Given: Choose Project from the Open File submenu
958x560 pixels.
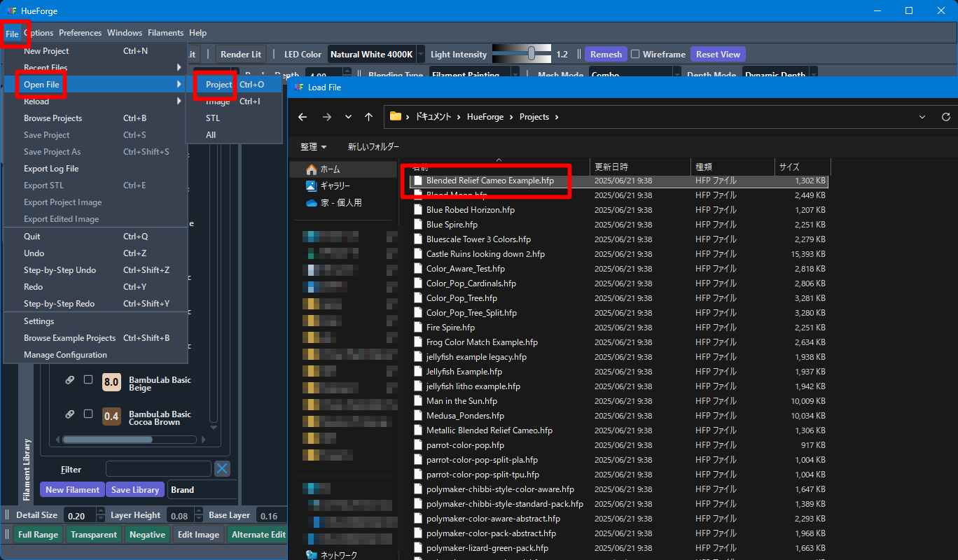Looking at the screenshot, I should [218, 85].
